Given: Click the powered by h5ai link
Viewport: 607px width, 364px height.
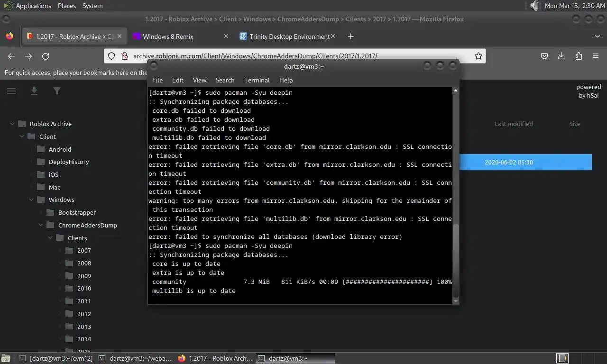Looking at the screenshot, I should [589, 91].
